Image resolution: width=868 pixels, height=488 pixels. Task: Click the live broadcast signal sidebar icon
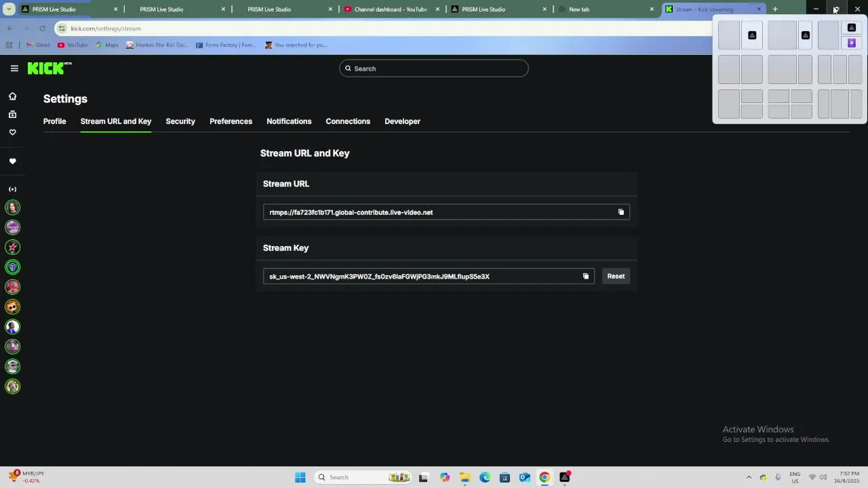(12, 189)
